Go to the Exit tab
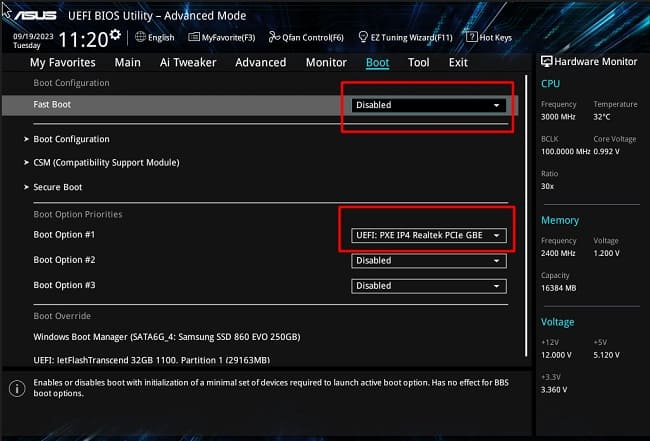 coord(458,63)
